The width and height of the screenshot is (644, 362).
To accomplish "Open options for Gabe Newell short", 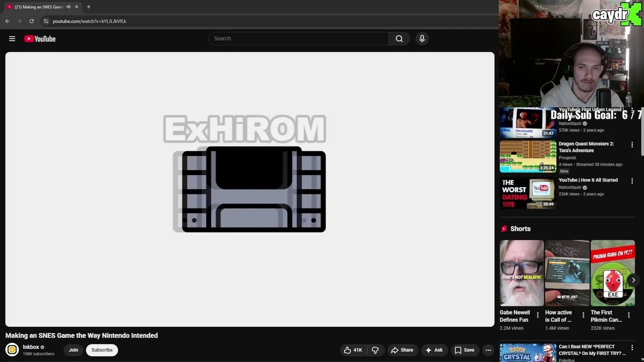I will 537,315.
